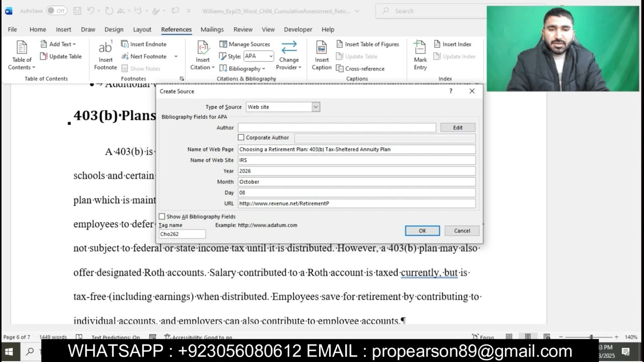Click the Page 6 of 7 indicator

(x=17, y=337)
